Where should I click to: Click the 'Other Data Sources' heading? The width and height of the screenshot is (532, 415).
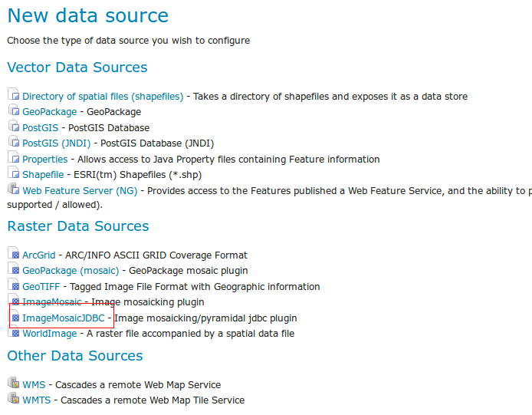coord(75,356)
